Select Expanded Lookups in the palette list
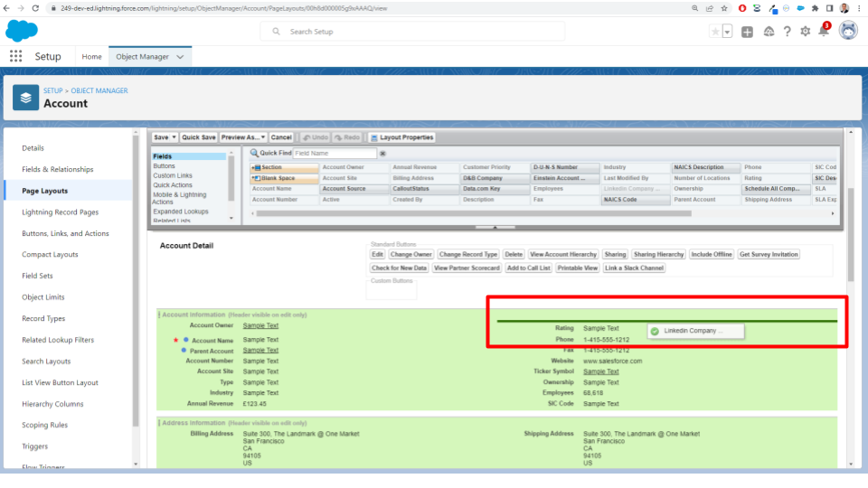Screen dimensions: 868x488 pyautogui.click(x=181, y=211)
